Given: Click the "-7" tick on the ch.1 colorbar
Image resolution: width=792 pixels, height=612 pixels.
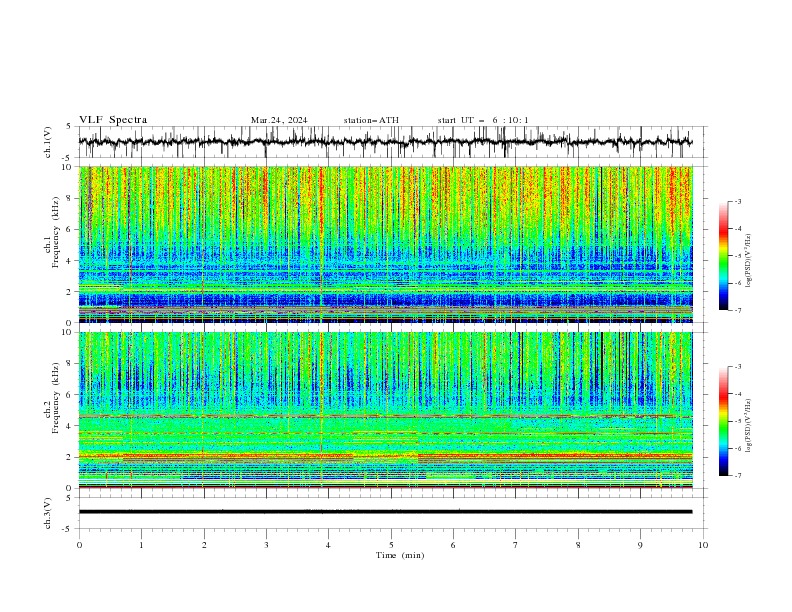Looking at the screenshot, I should (x=737, y=310).
